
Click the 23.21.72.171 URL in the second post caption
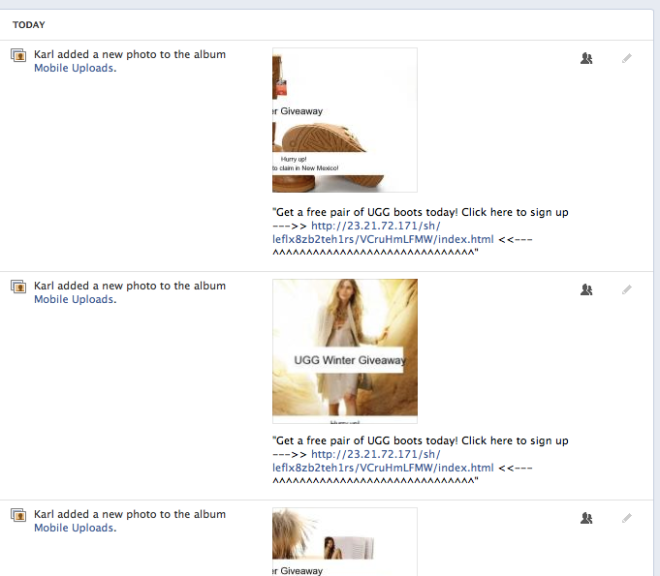[383, 461]
